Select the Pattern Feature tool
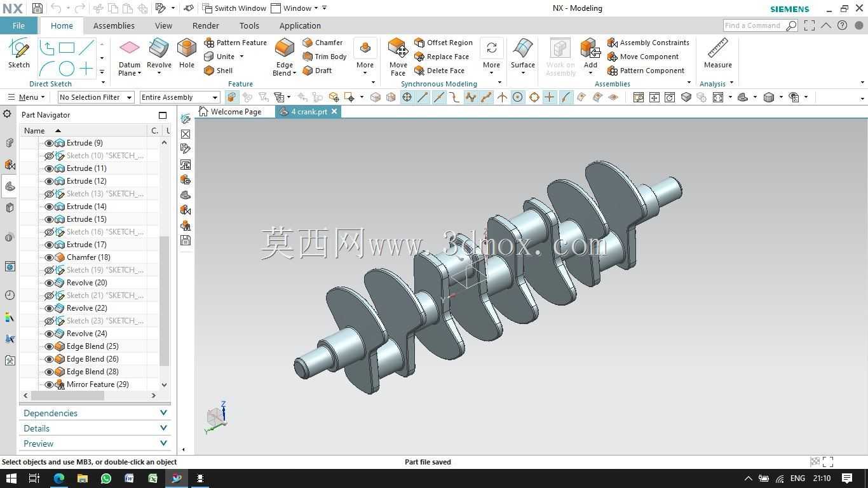The image size is (868, 488). (x=236, y=43)
